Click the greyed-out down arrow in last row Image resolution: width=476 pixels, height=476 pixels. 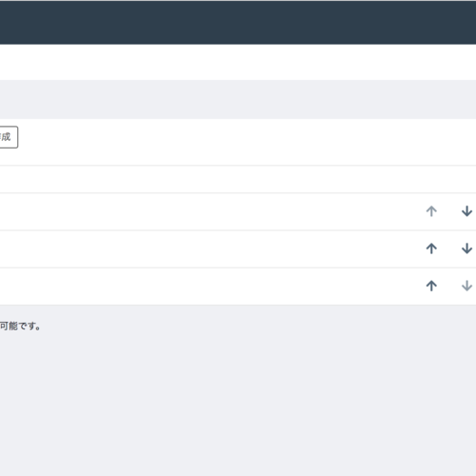coord(466,287)
